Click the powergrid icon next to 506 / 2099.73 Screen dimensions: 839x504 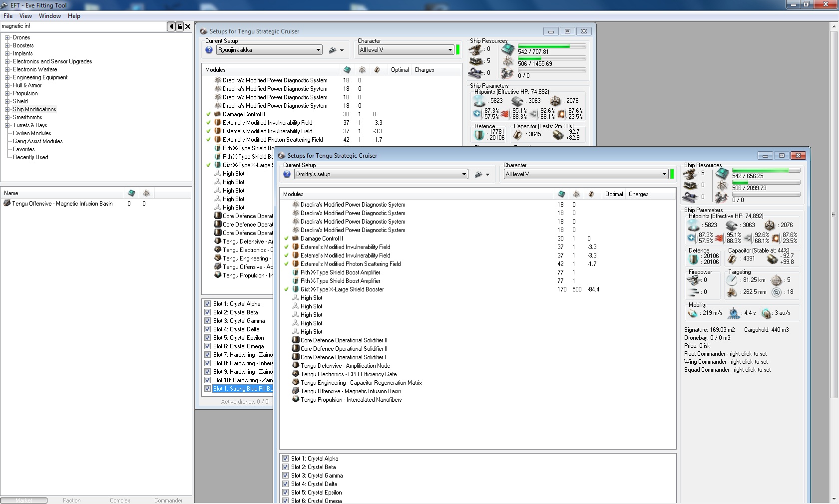tap(722, 186)
